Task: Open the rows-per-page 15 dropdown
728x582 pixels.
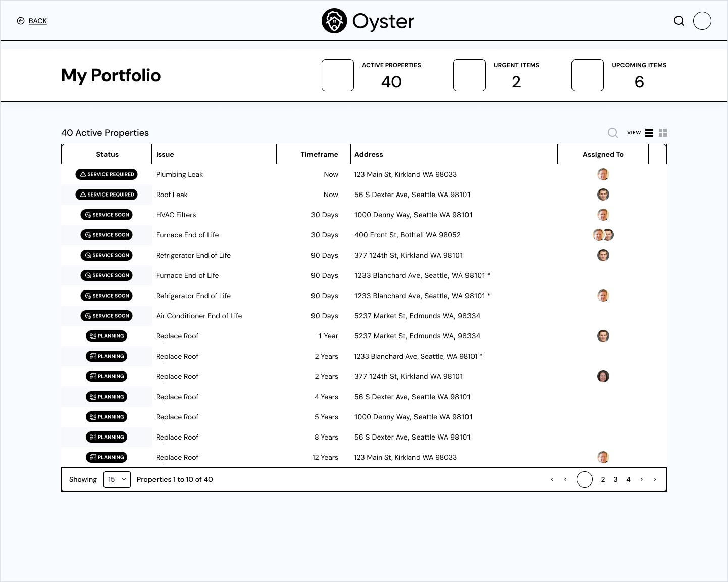Action: (117, 479)
